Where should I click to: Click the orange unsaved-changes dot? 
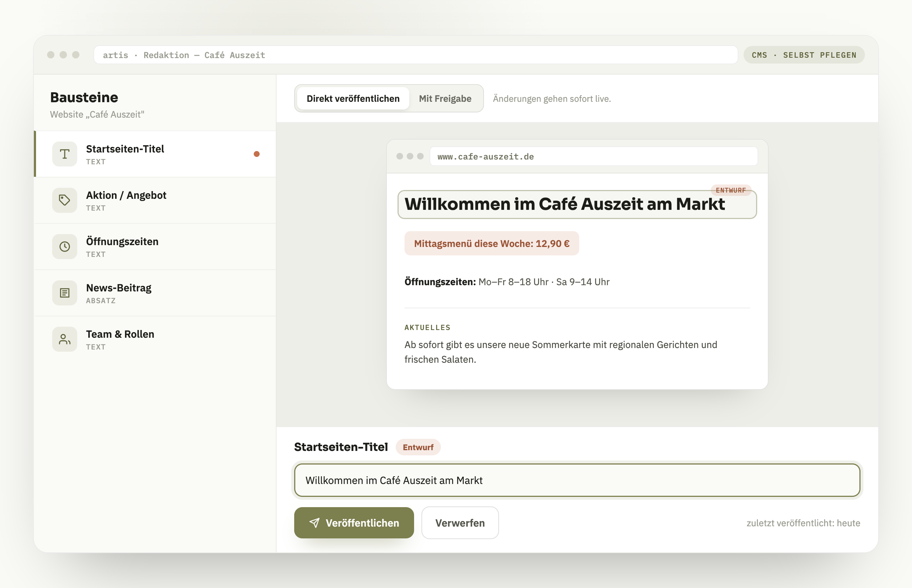[x=257, y=154]
